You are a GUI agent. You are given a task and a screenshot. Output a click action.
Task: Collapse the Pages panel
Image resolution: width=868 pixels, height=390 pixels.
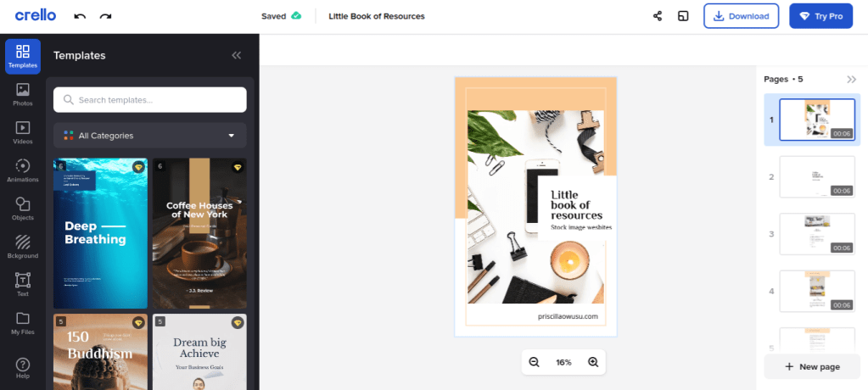click(x=852, y=79)
